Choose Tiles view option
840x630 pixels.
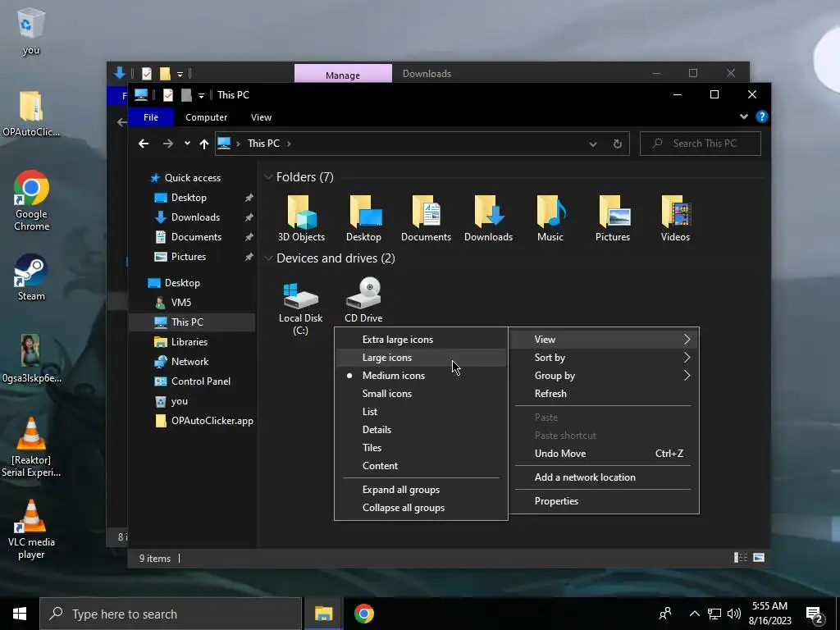[x=421, y=447]
